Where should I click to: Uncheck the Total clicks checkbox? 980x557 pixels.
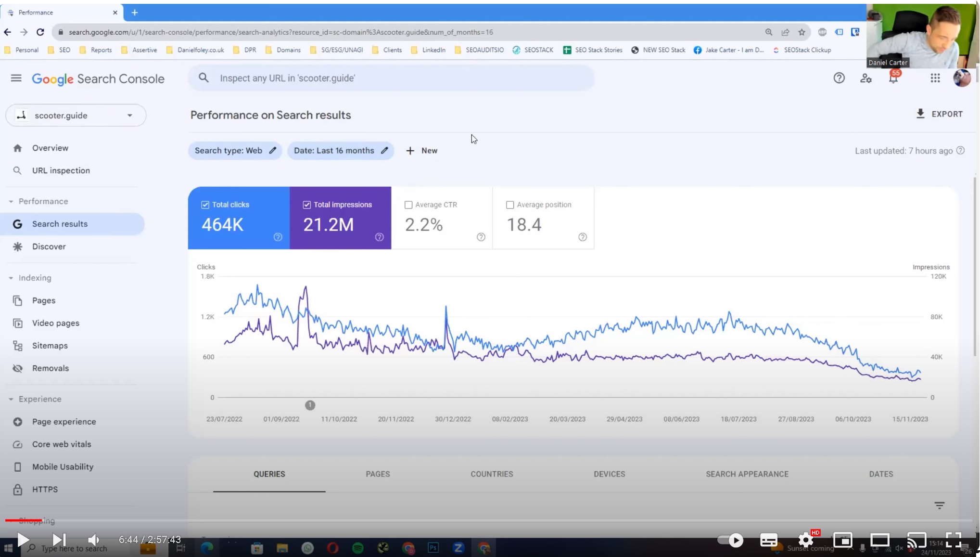tap(205, 205)
